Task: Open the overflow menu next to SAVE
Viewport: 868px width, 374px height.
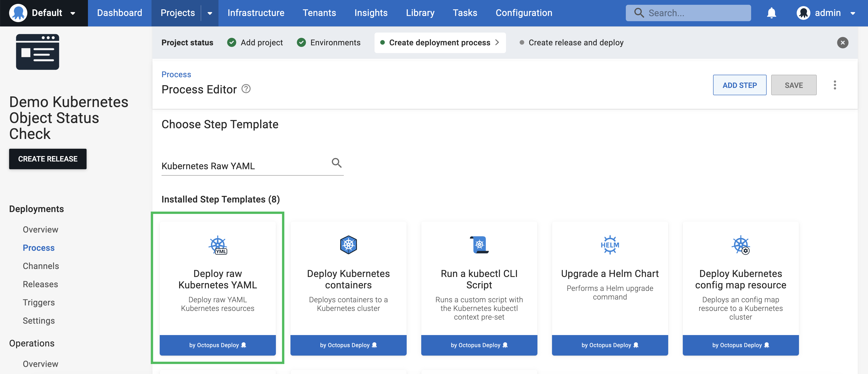Action: click(x=835, y=85)
